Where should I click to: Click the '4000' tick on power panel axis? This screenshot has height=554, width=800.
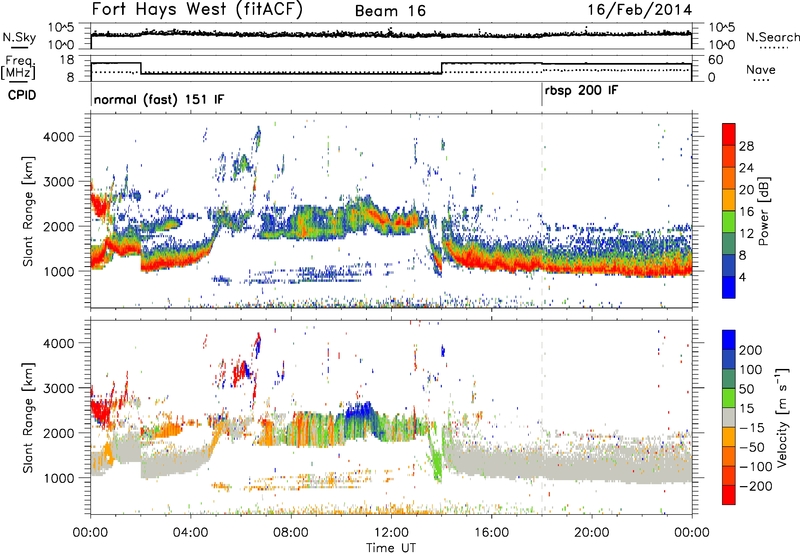pos(58,137)
